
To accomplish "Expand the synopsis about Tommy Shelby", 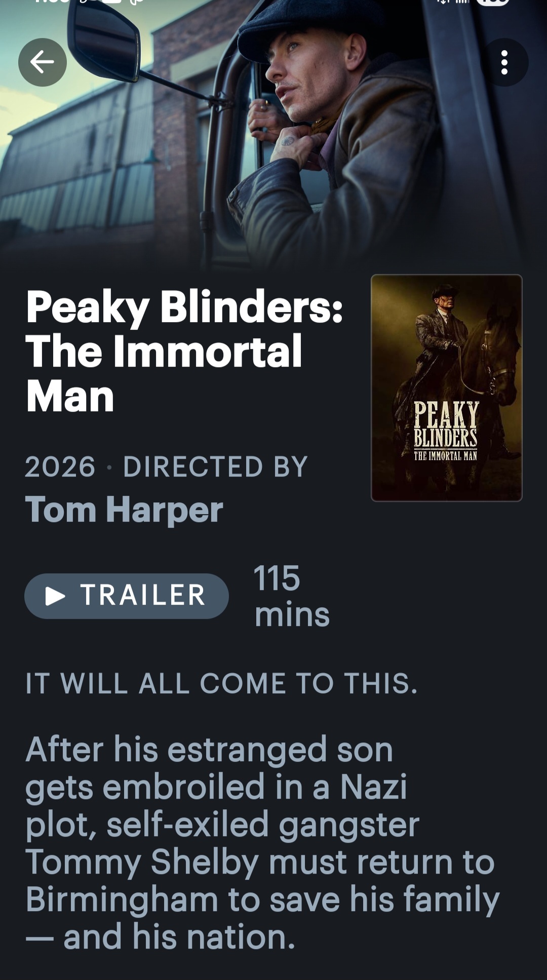I will [x=262, y=843].
